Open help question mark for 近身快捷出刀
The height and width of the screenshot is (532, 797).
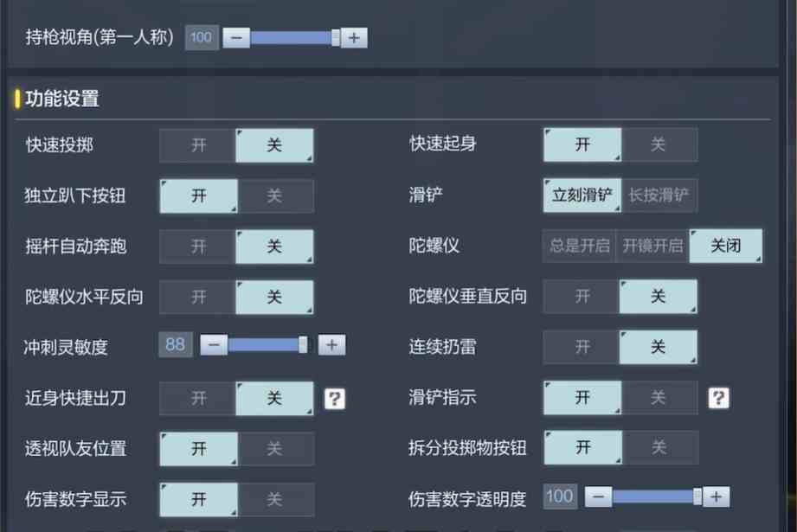(334, 399)
